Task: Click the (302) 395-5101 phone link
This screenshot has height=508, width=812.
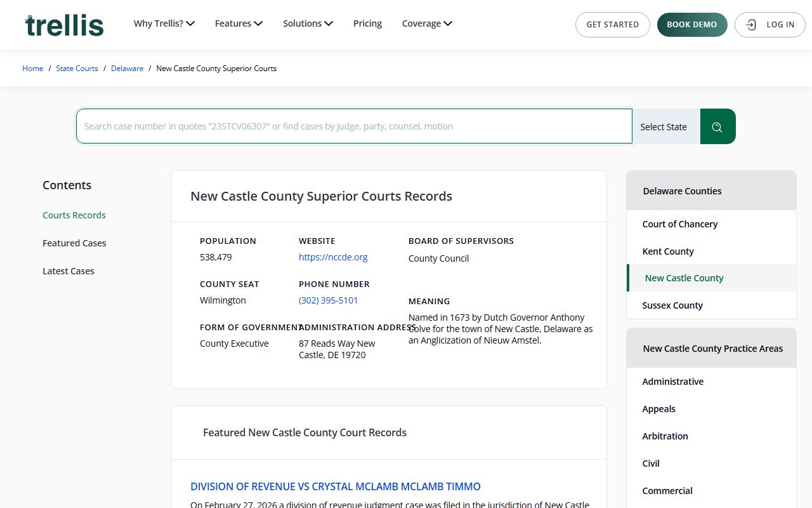Action: pos(329,300)
